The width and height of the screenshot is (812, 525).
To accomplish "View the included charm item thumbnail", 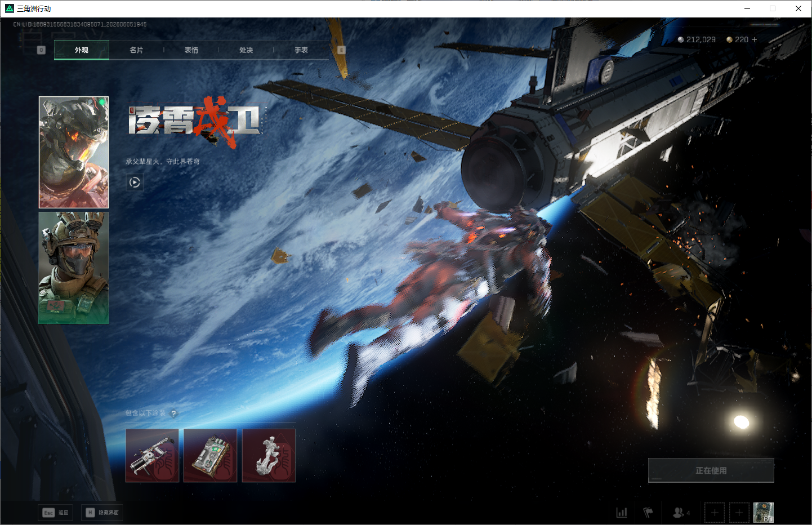I will pos(269,456).
